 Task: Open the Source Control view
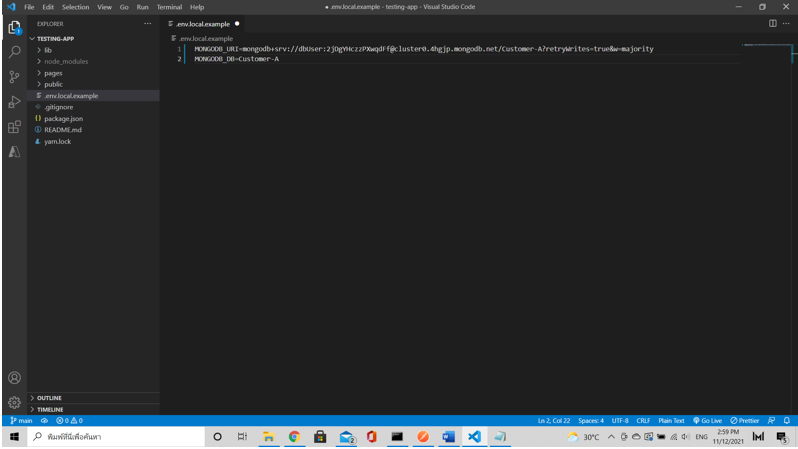(14, 77)
